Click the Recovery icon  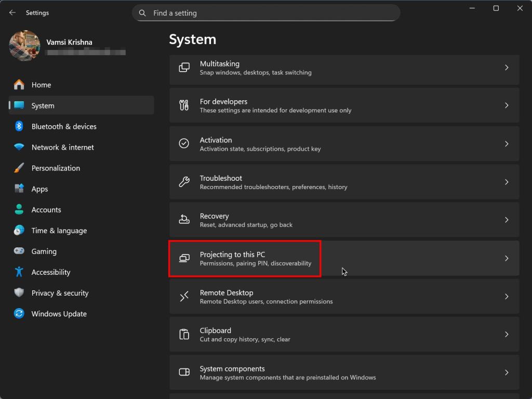184,220
